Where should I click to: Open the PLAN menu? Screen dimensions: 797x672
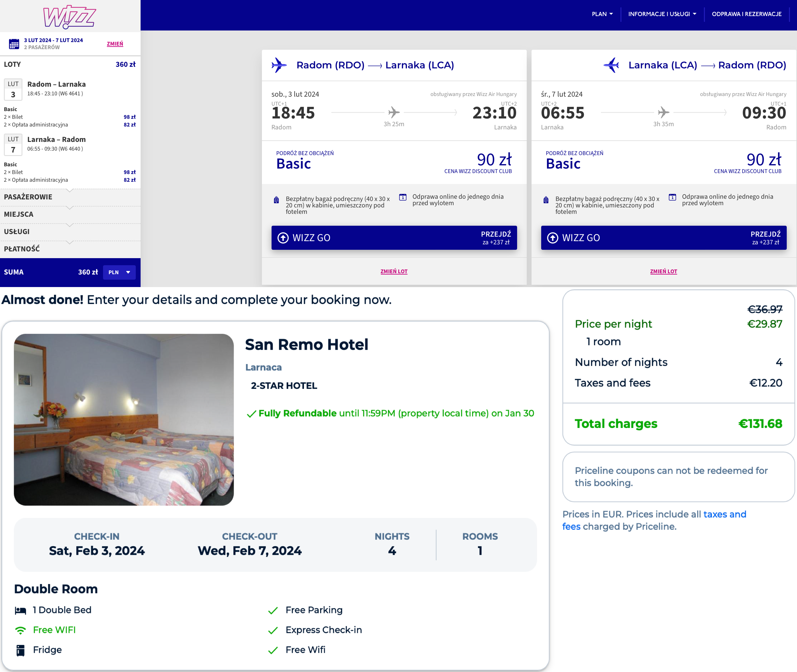(x=602, y=14)
